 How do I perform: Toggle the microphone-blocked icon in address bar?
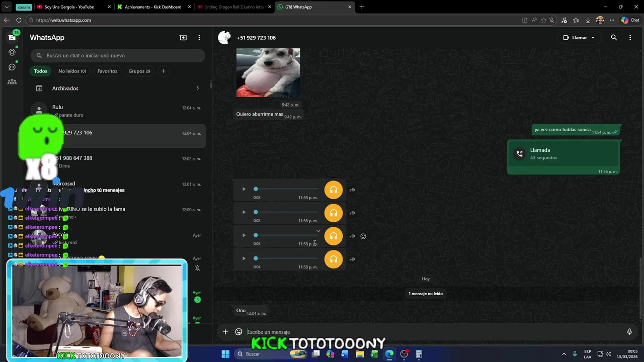[x=552, y=20]
